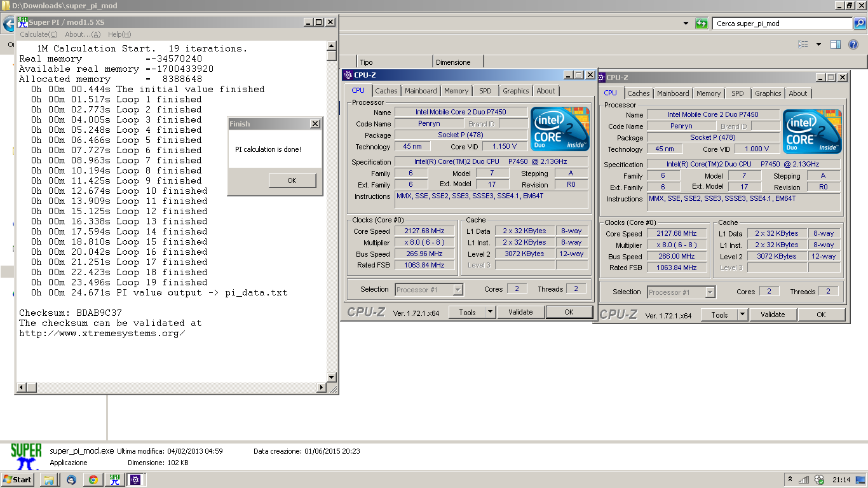Switch to SPD tab in right CPU-Z
The height and width of the screenshot is (488, 868).
pos(738,93)
